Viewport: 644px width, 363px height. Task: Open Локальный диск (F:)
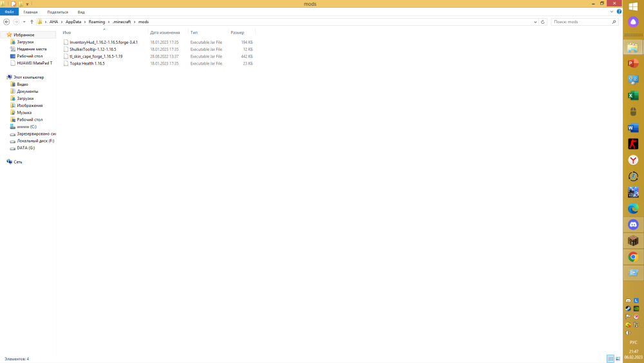pos(35,141)
